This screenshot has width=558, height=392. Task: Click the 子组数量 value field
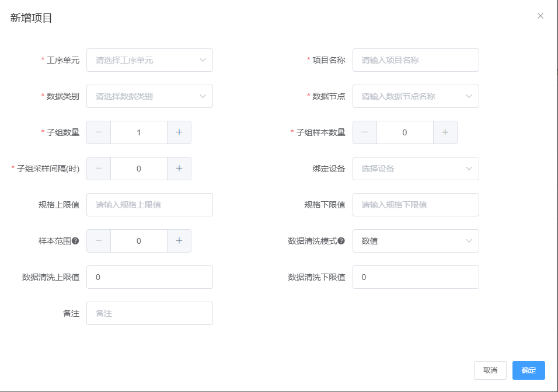pyautogui.click(x=139, y=132)
